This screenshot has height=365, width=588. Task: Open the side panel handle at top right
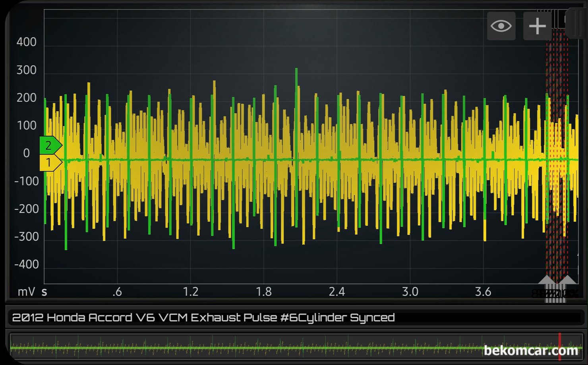pyautogui.click(x=577, y=23)
